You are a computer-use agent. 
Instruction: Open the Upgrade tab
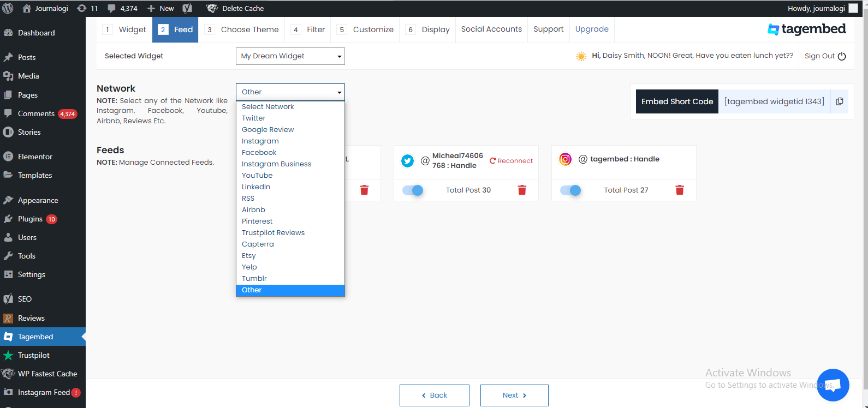point(592,29)
